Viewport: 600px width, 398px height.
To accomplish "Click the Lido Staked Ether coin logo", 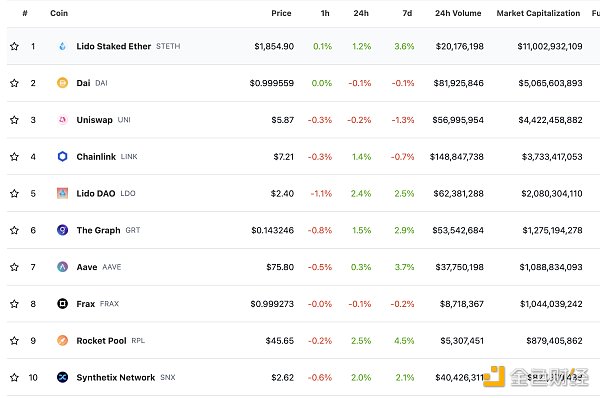I will click(62, 46).
